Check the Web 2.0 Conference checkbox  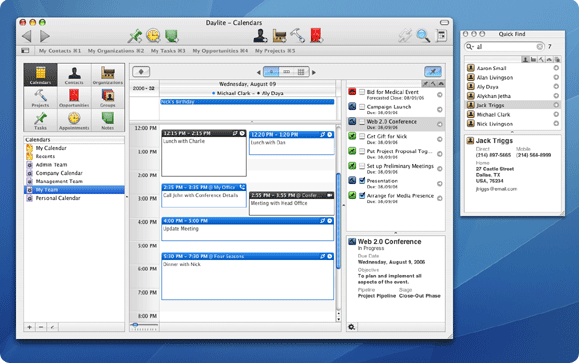362,122
